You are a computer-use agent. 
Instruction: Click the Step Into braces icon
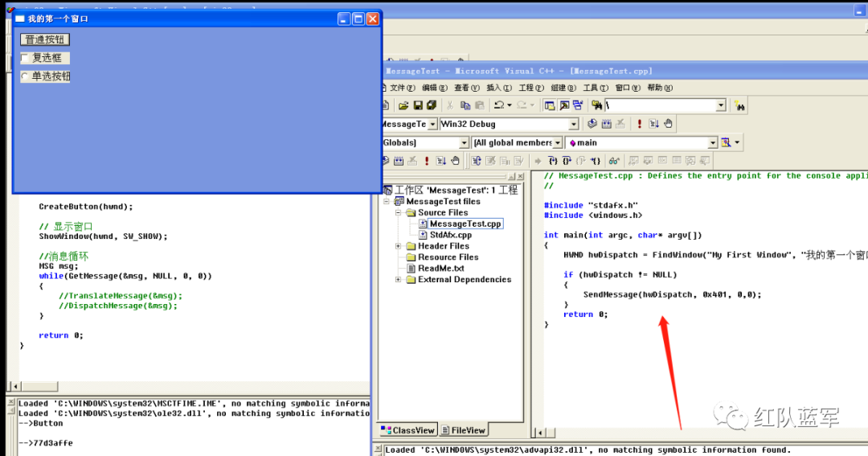tap(552, 161)
